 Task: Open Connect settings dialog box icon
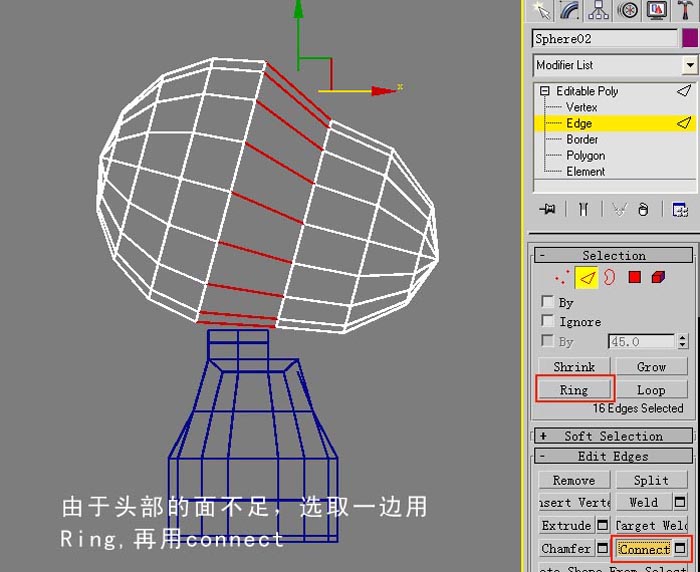pyautogui.click(x=680, y=548)
